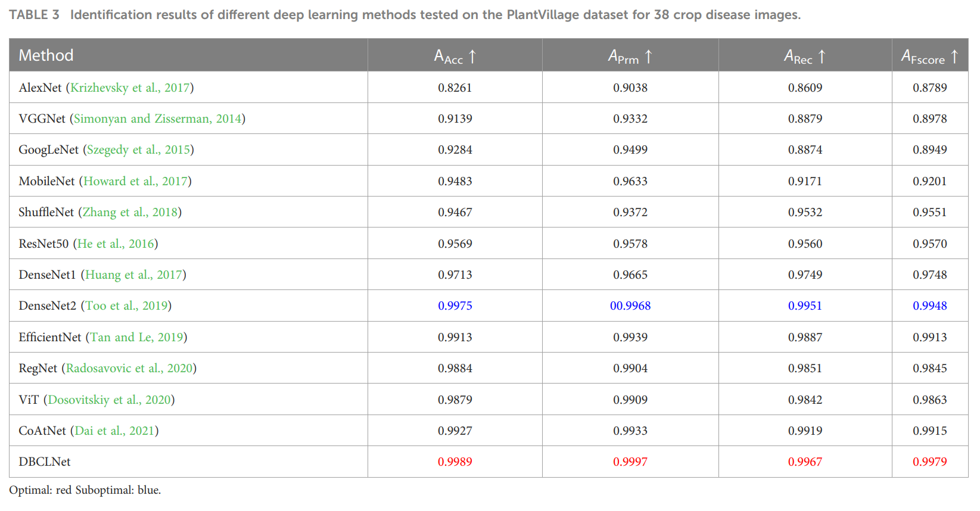The height and width of the screenshot is (511, 980).
Task: Open the Tan and Le, 2019 citation
Action: coord(136,337)
